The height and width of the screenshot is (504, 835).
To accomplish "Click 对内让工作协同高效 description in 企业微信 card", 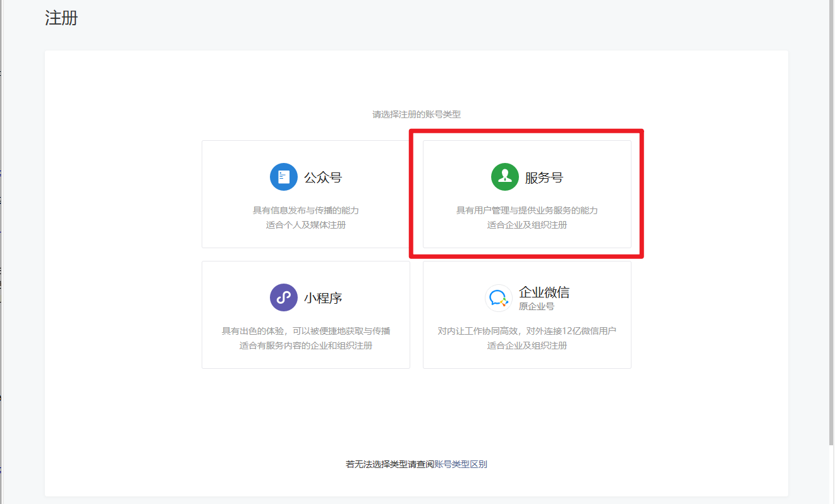I will [527, 331].
